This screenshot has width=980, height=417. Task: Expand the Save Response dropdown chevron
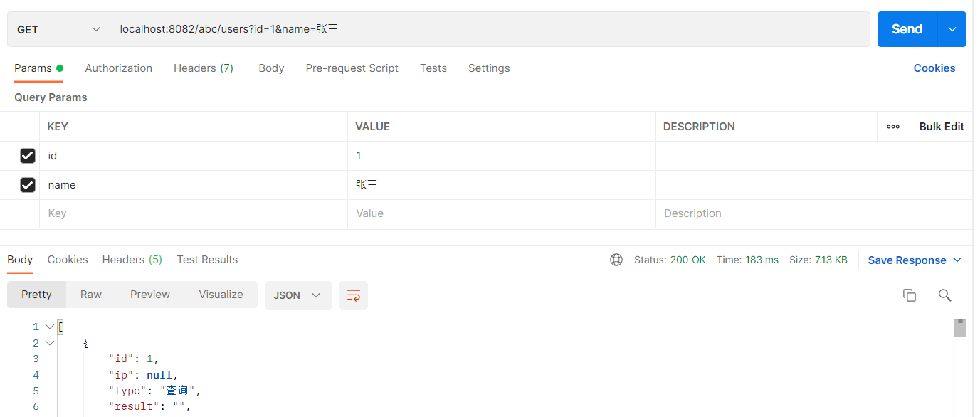[957, 260]
